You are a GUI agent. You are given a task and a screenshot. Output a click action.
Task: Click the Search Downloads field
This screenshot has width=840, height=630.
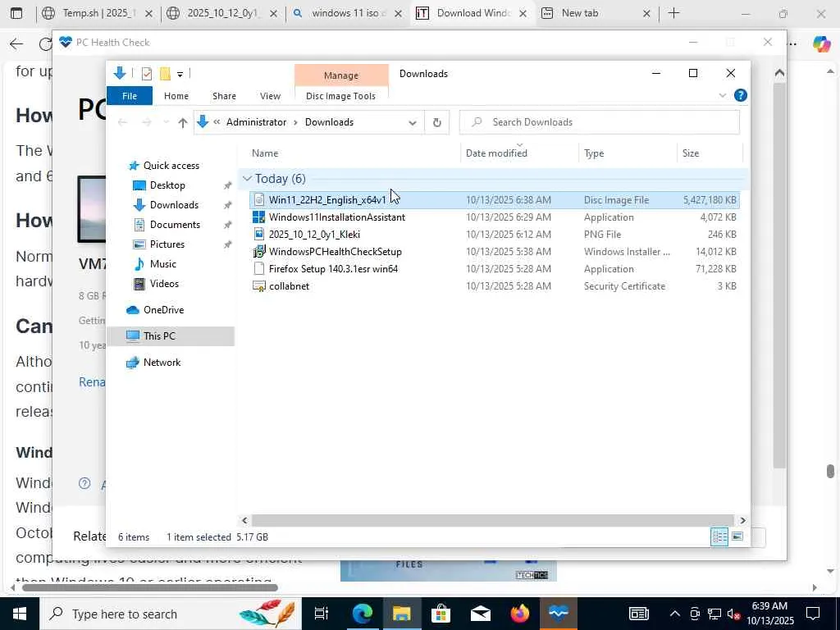pos(600,122)
